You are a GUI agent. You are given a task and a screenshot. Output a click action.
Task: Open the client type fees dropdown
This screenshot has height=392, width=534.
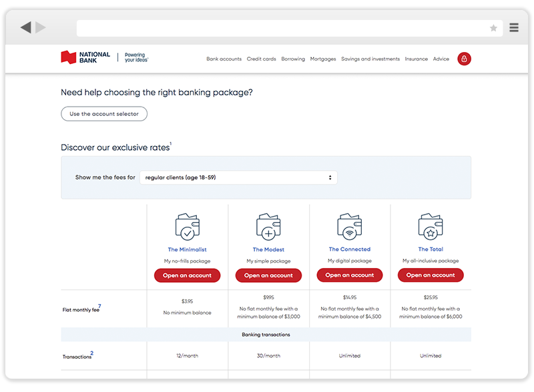(x=238, y=177)
